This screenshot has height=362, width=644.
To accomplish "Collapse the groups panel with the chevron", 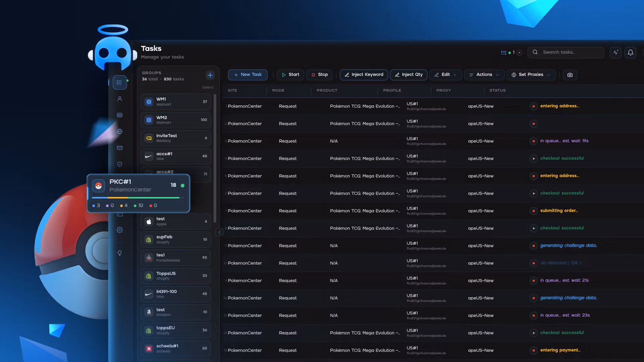I will coord(219,232).
